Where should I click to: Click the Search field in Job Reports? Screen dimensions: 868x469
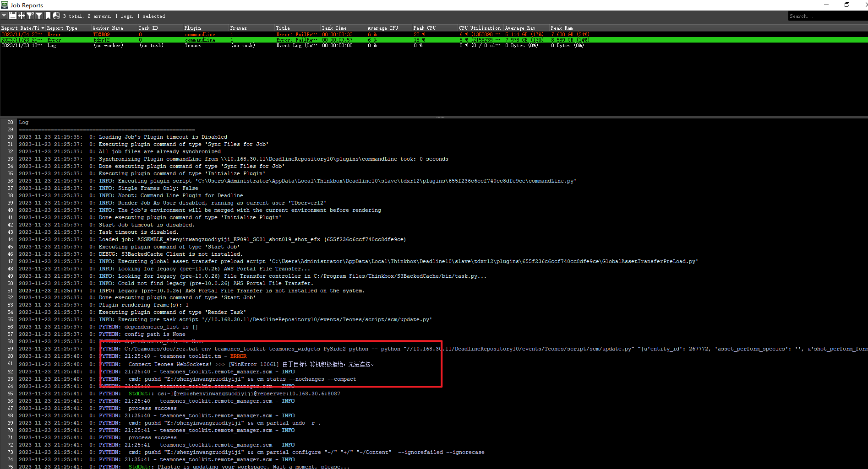coord(827,16)
